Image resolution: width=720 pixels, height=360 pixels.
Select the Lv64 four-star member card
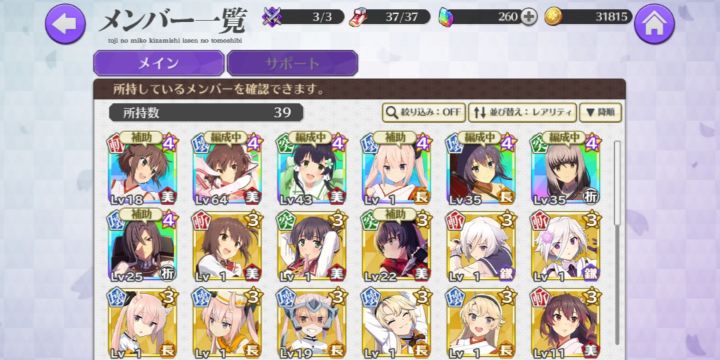tap(228, 169)
